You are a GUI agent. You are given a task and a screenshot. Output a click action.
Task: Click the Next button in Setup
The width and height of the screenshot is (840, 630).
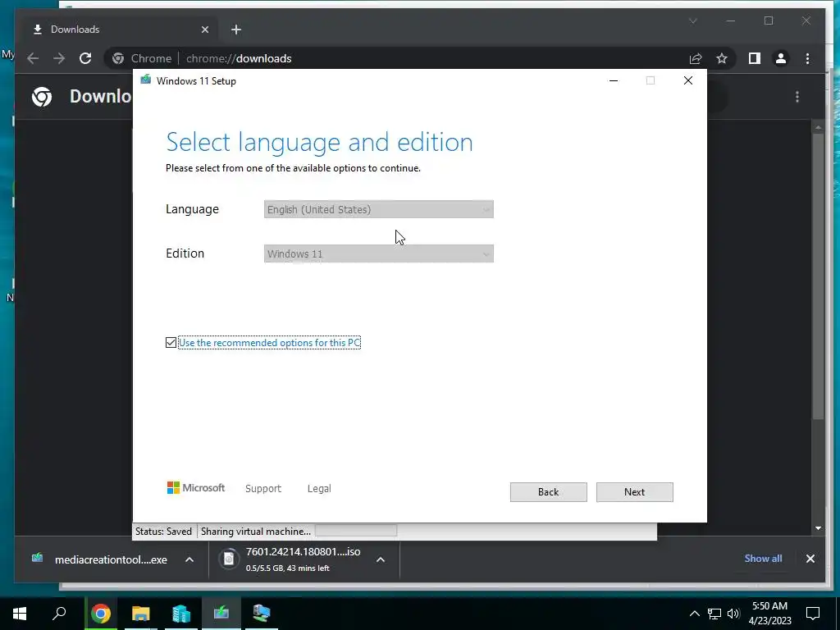pos(634,492)
